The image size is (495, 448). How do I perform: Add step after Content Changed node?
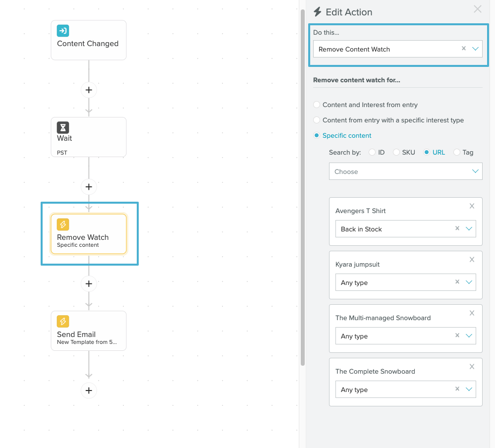click(x=89, y=90)
